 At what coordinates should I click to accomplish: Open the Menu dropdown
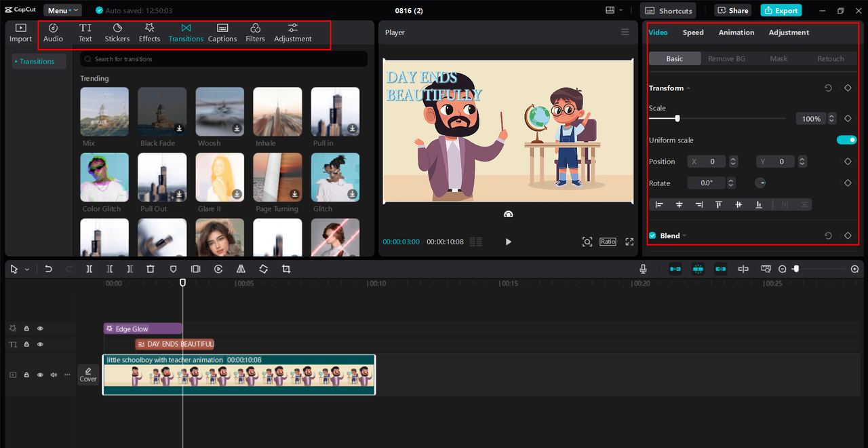[62, 10]
